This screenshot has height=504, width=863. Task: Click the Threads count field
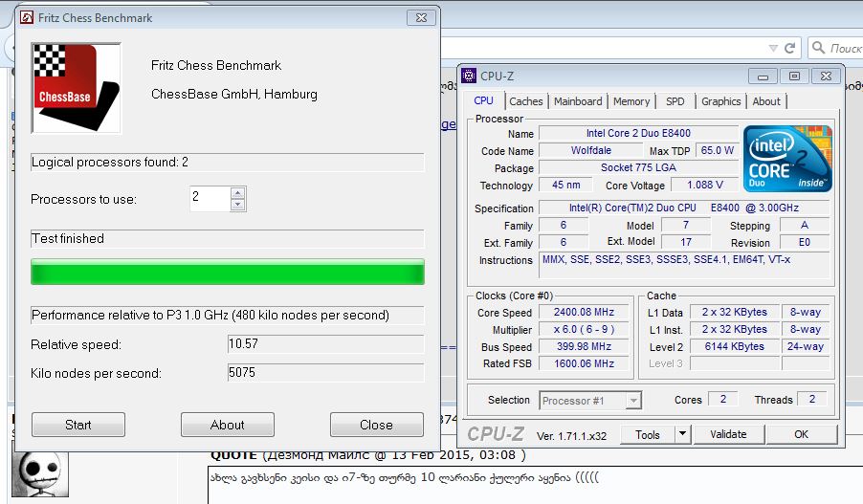(x=812, y=399)
